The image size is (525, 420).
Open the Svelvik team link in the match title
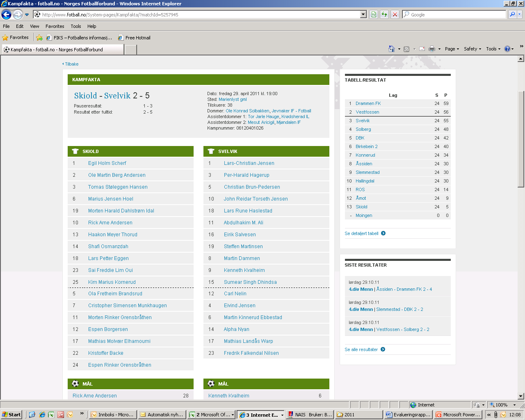tap(117, 96)
